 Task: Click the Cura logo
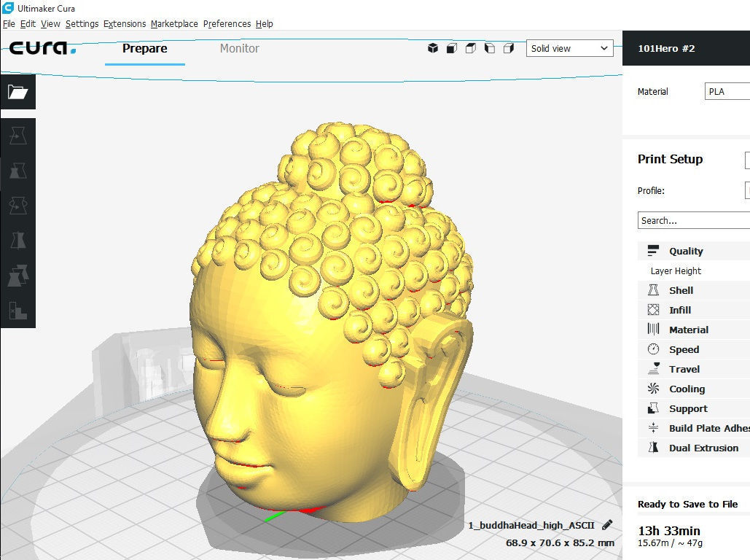tap(42, 48)
